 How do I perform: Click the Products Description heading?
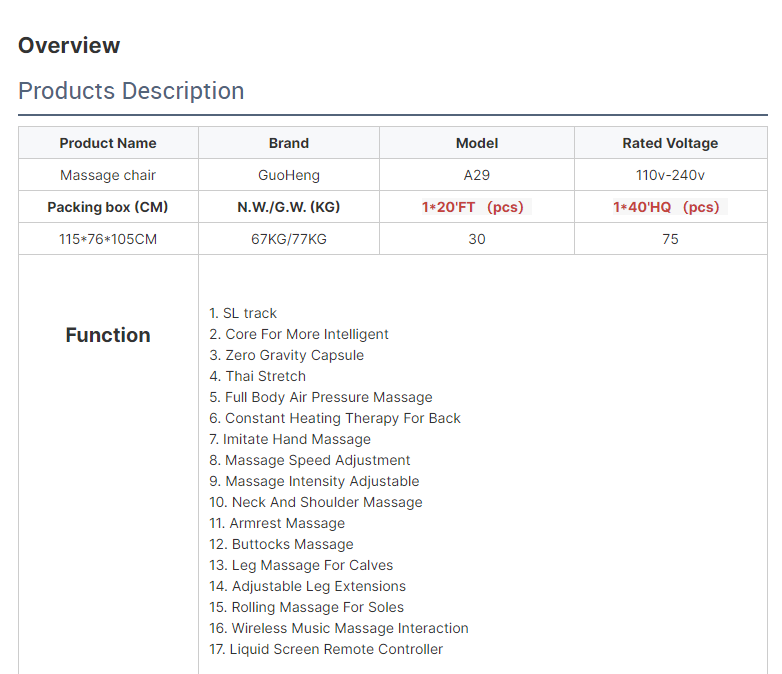[131, 91]
